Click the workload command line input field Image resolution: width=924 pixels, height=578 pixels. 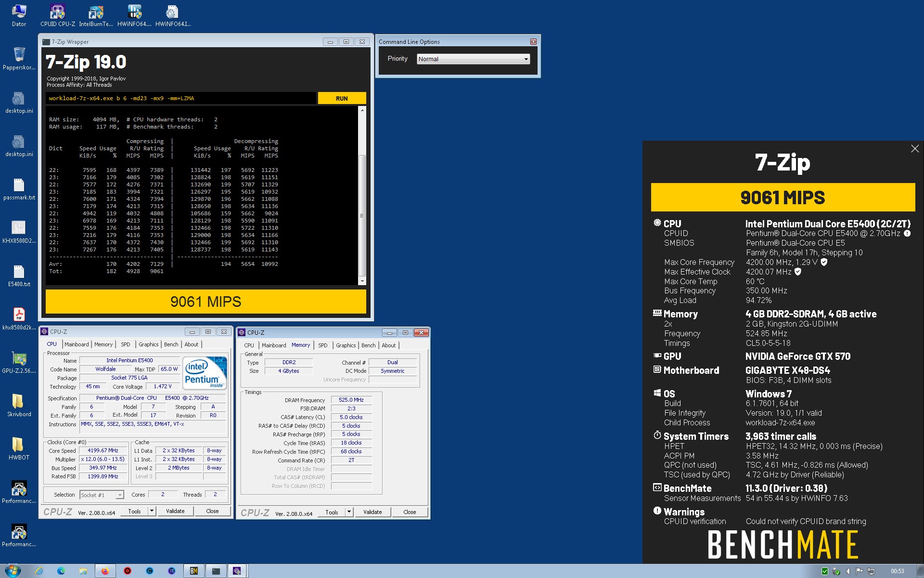pyautogui.click(x=181, y=98)
